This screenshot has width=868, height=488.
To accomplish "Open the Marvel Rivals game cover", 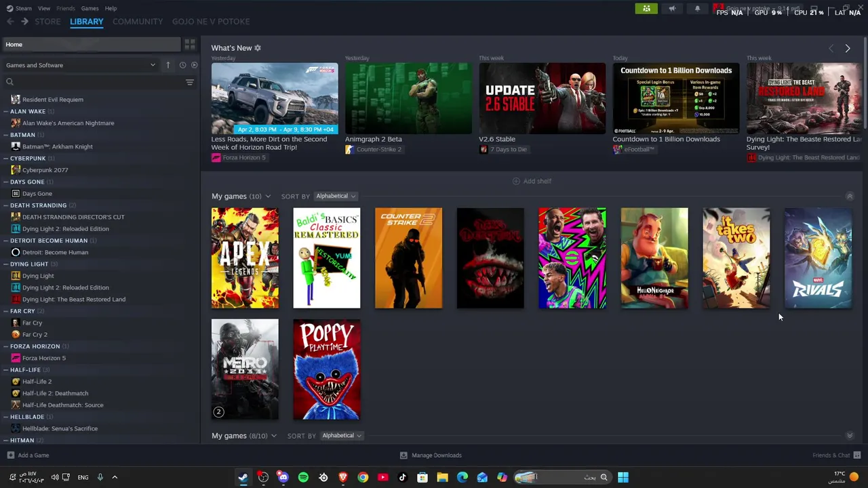I will pos(818,258).
